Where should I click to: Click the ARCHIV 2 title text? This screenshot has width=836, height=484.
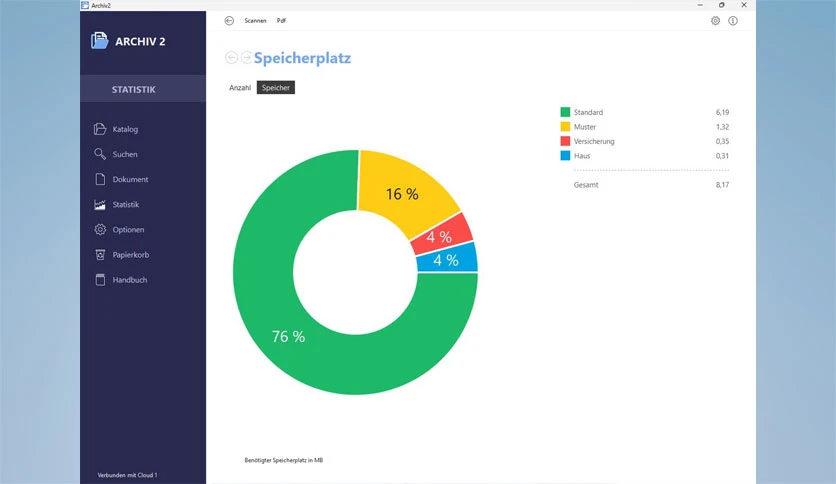click(x=140, y=42)
